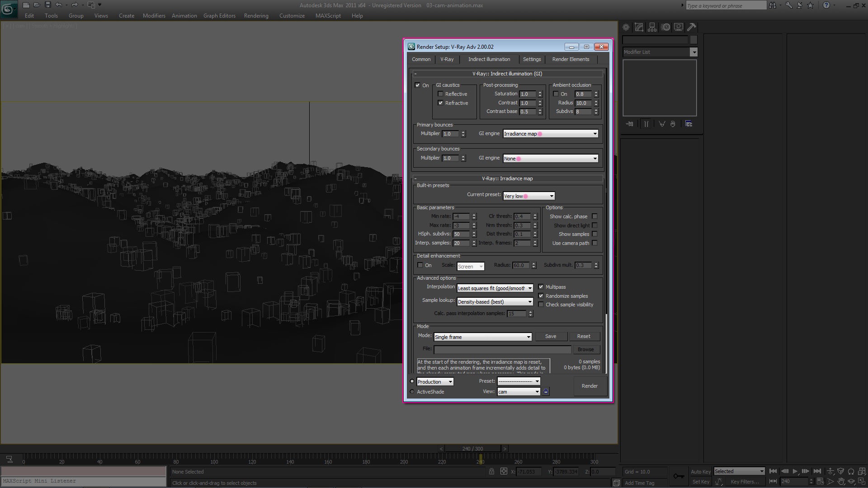Switch to the Settings tab
868x488 pixels.
pyautogui.click(x=532, y=59)
